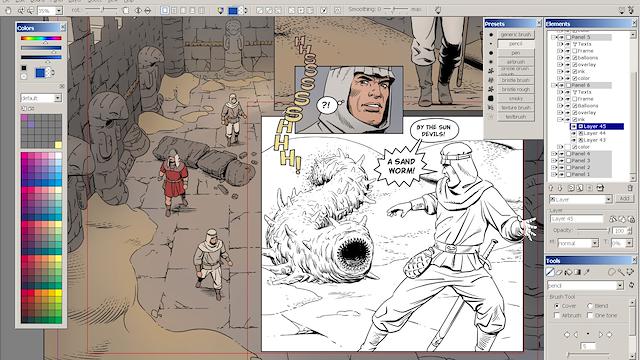Click the reset icon beside pencil dropdown
Screen dimensions: 640x360
pos(631,286)
